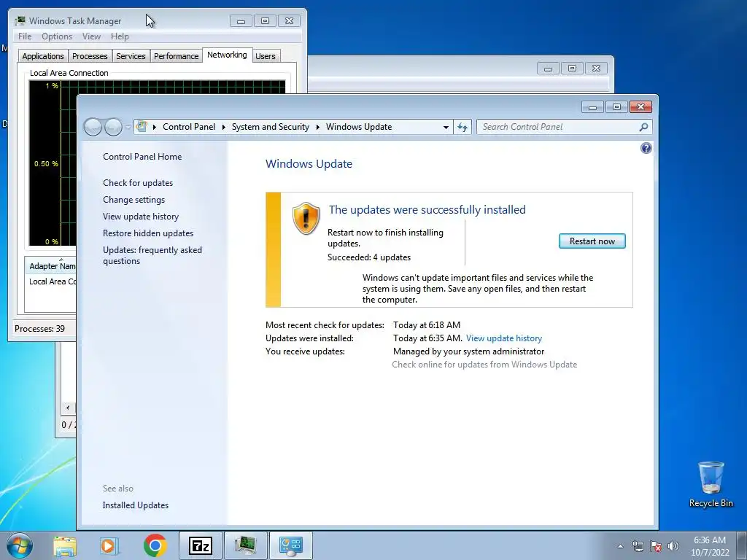The image size is (747, 560).
Task: Click the Back navigation button
Action: tap(93, 127)
